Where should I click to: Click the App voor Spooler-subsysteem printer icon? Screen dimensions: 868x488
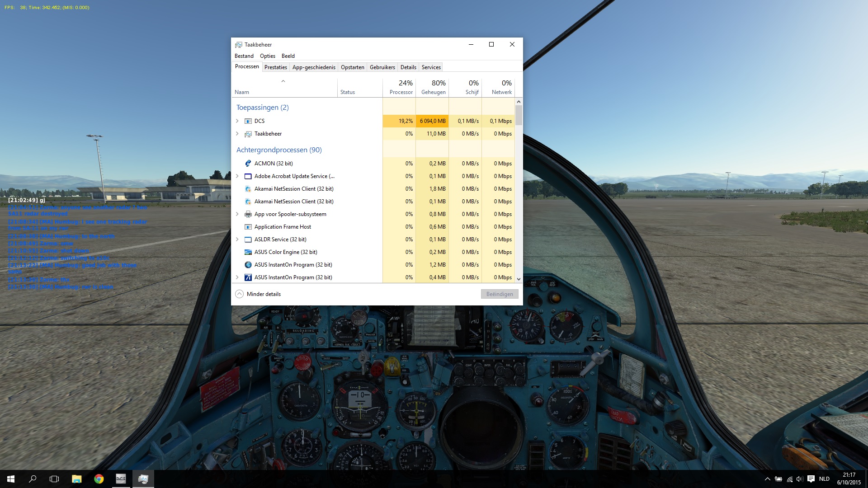click(x=248, y=214)
